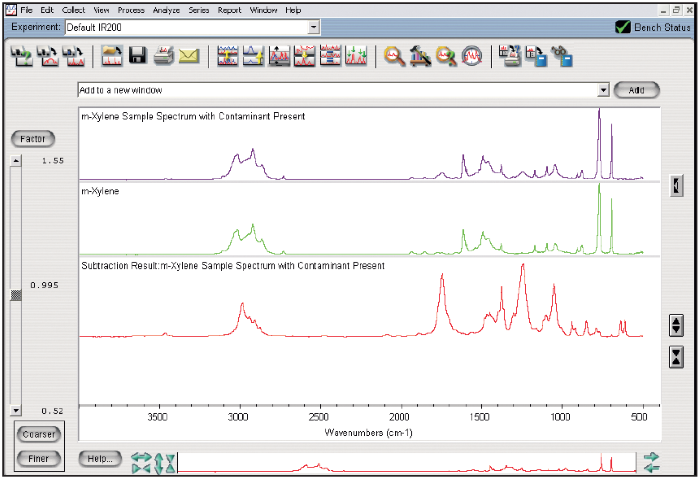This screenshot has height=479, width=700.
Task: Click the Factor button
Action: (33, 139)
